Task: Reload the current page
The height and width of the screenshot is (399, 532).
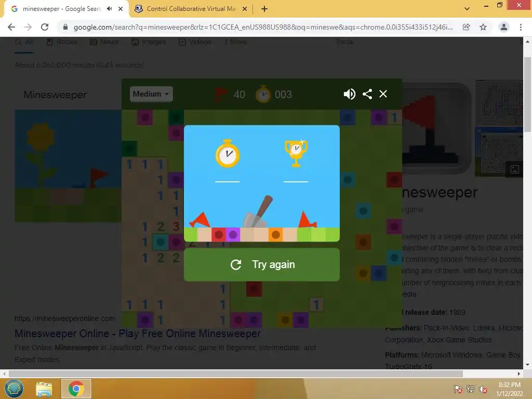Action: click(45, 27)
